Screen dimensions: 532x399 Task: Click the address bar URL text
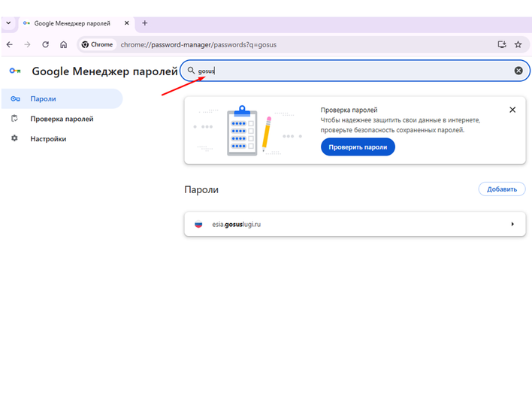[198, 45]
